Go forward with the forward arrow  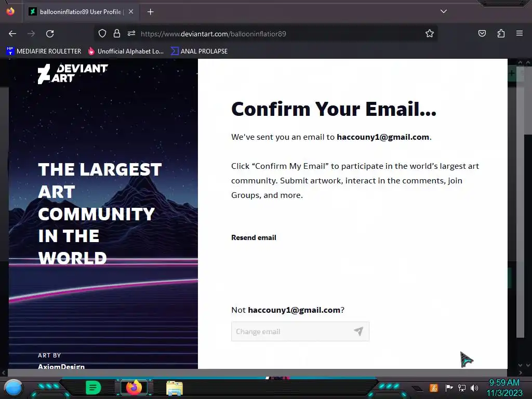click(x=31, y=34)
